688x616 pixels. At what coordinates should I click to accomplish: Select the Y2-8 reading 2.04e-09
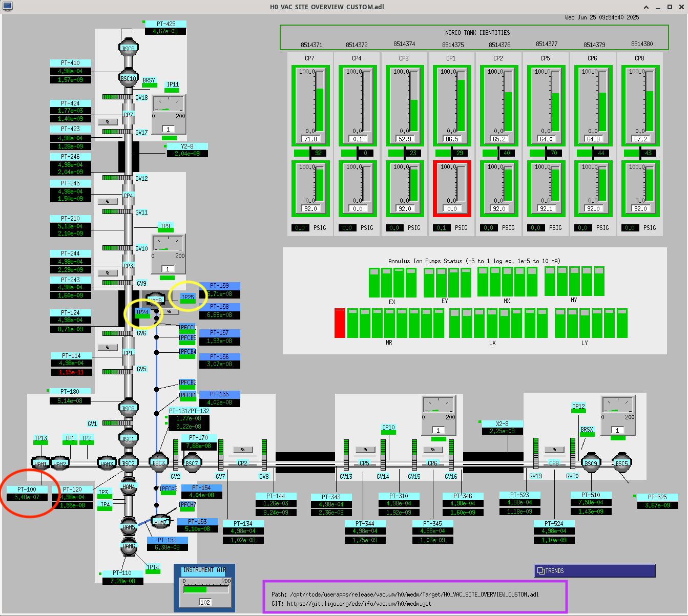click(187, 154)
